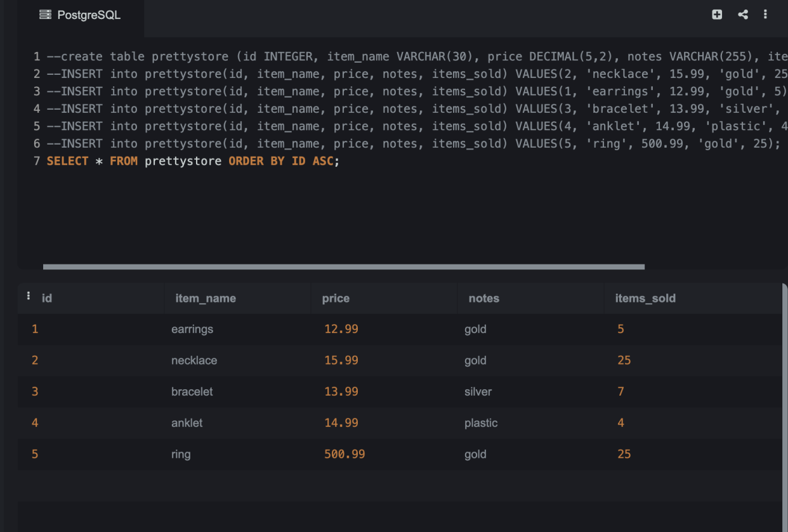The height and width of the screenshot is (532, 788).
Task: Click the line 3 earrings INSERT statement
Action: tap(417, 91)
